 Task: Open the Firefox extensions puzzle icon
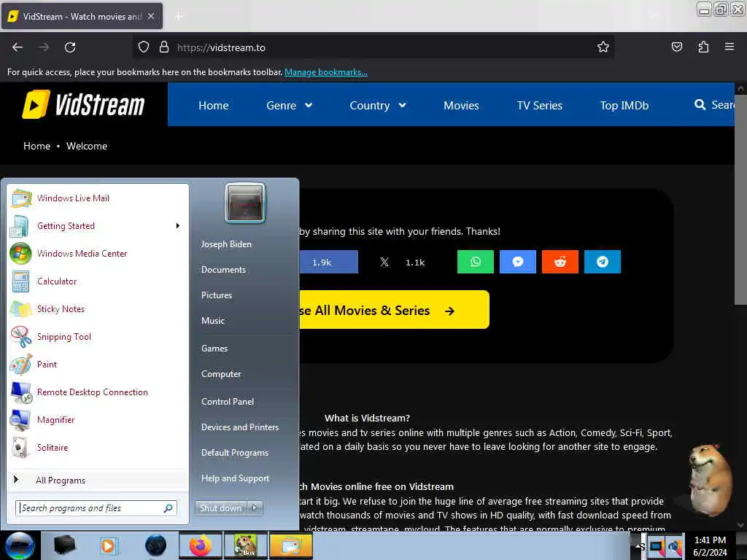pyautogui.click(x=703, y=47)
